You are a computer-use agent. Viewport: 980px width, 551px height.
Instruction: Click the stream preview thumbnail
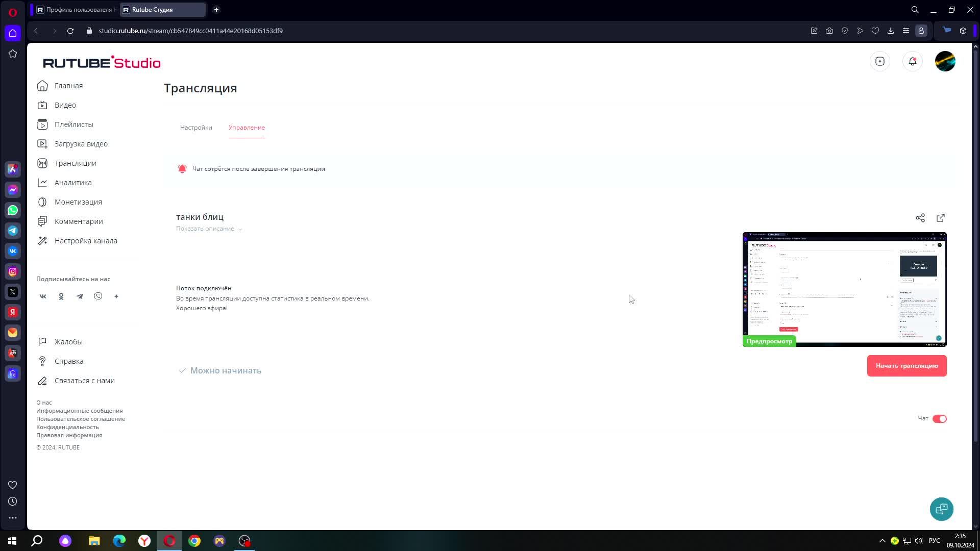844,289
